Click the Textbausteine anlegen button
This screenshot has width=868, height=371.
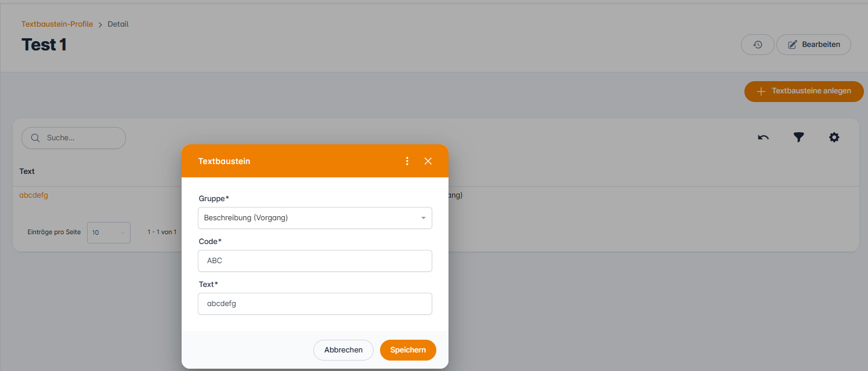click(804, 91)
